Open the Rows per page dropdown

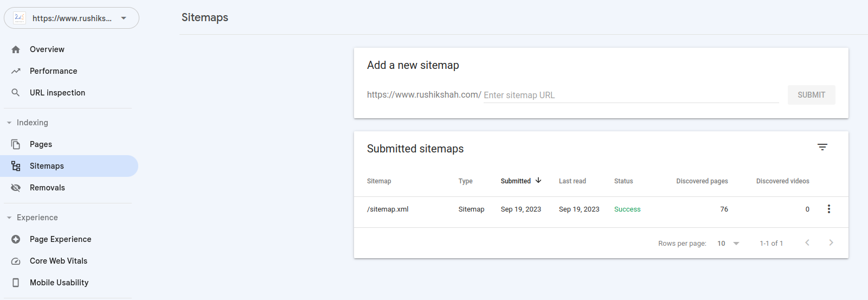[x=728, y=244]
